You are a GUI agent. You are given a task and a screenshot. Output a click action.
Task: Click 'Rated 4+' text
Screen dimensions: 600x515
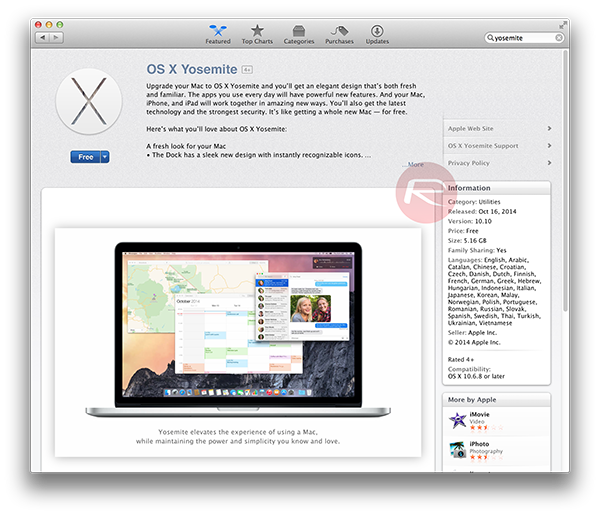[461, 360]
